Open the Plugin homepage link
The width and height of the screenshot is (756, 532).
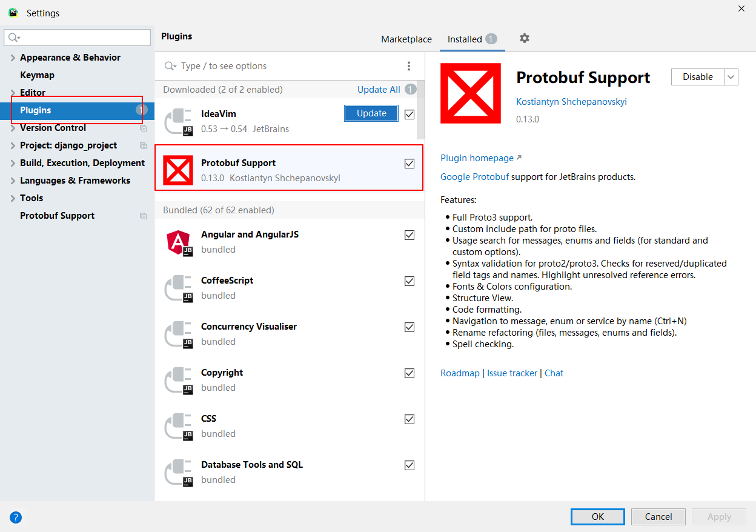point(481,158)
